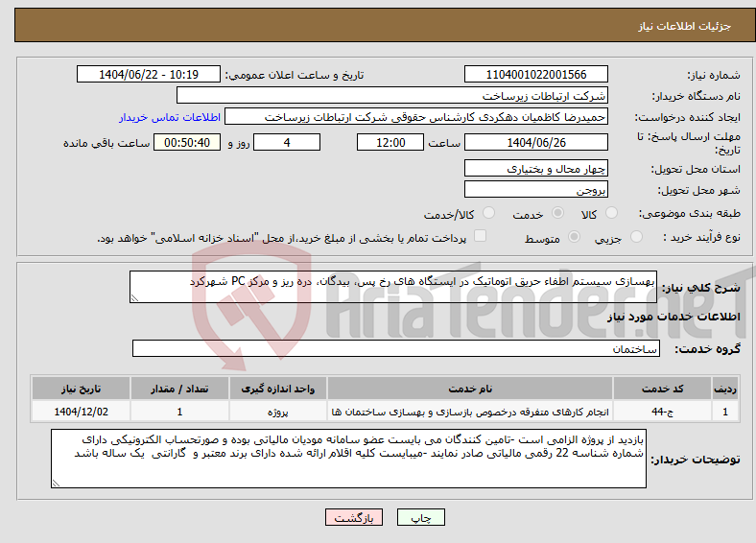Click the delivery city field بروجن
The height and width of the screenshot is (543, 756).
(x=535, y=189)
